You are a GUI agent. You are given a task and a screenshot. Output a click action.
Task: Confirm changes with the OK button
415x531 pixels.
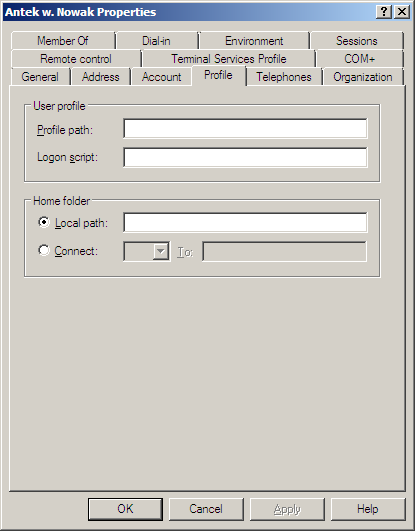125,509
